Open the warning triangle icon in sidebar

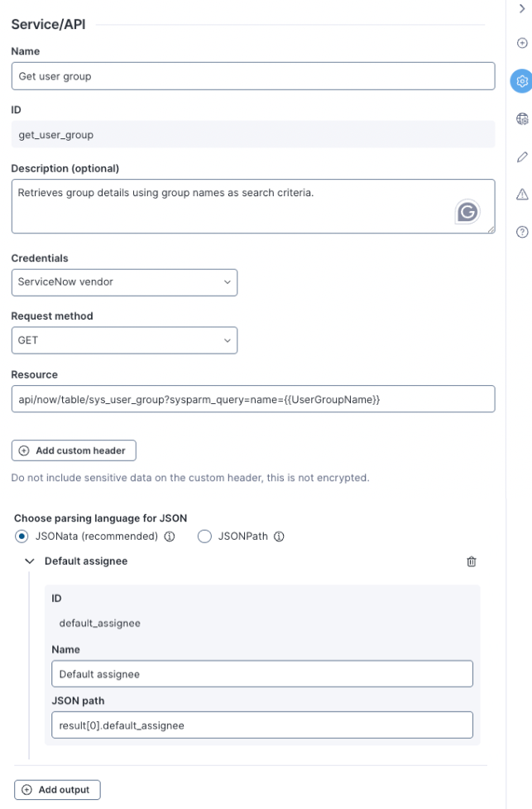522,194
